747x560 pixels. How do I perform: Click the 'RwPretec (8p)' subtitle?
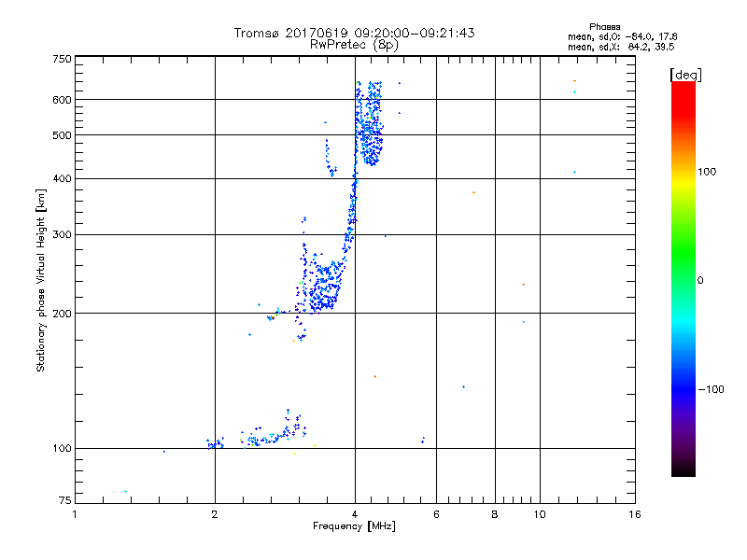354,45
